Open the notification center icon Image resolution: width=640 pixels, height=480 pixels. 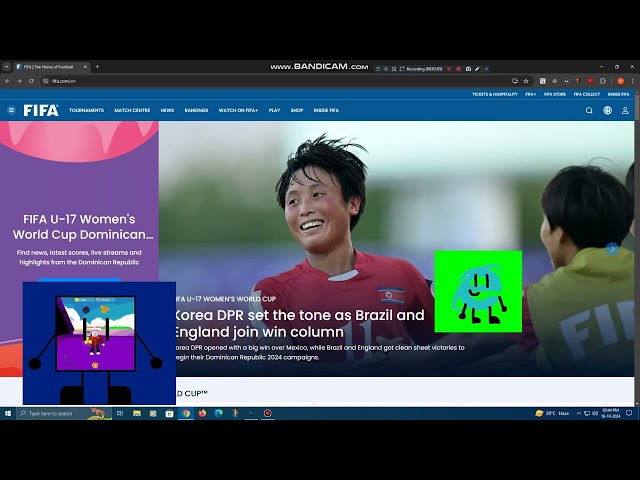pos(629,413)
